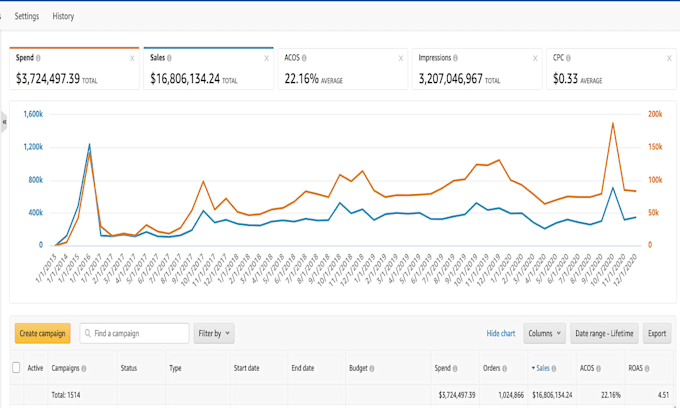Sort by End date column header
This screenshot has width=680, height=408.
pyautogui.click(x=303, y=368)
